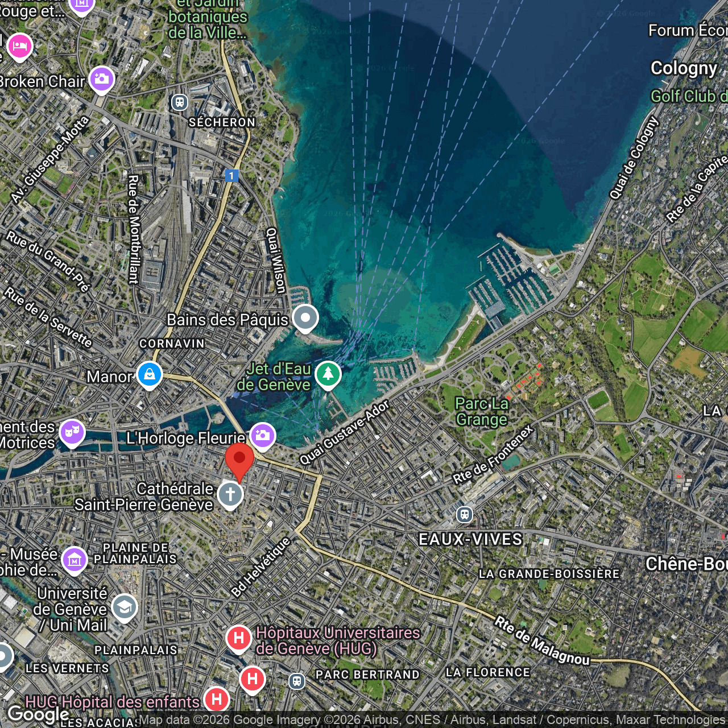Click the Cathédrale Saint-Pierre cross icon

click(230, 494)
